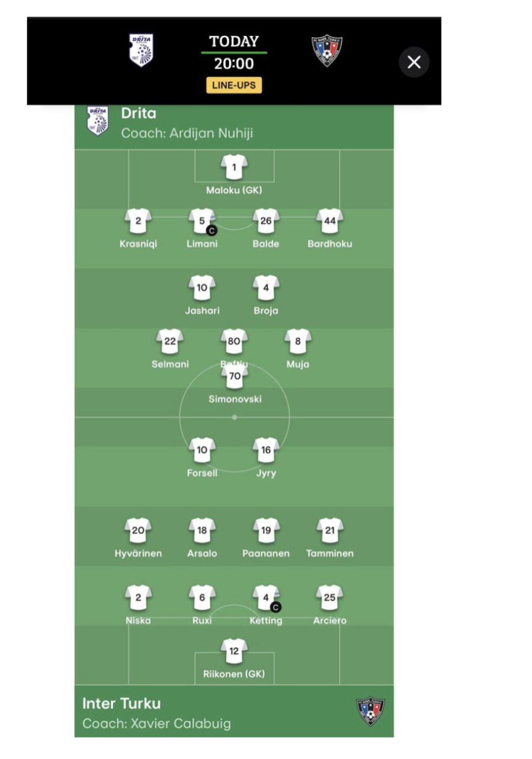This screenshot has height=759, width=532.
Task: Click Simonovski's number 70 shirt
Action: coord(235,377)
